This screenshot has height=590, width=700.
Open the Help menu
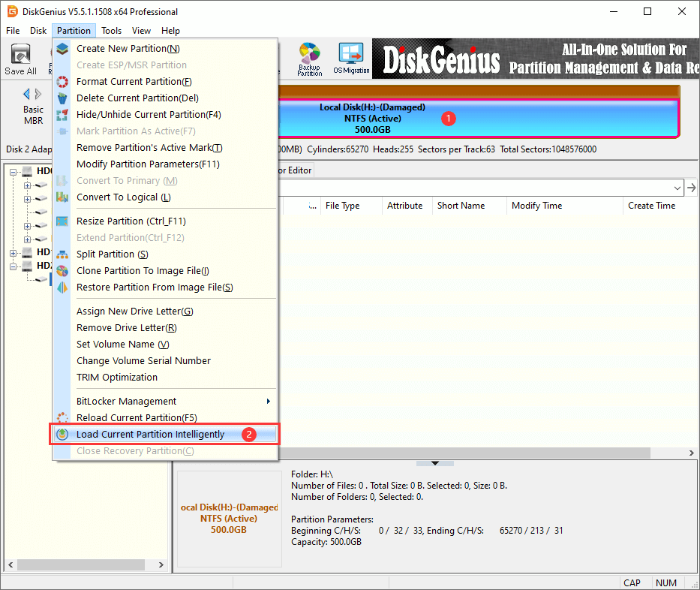pyautogui.click(x=170, y=30)
